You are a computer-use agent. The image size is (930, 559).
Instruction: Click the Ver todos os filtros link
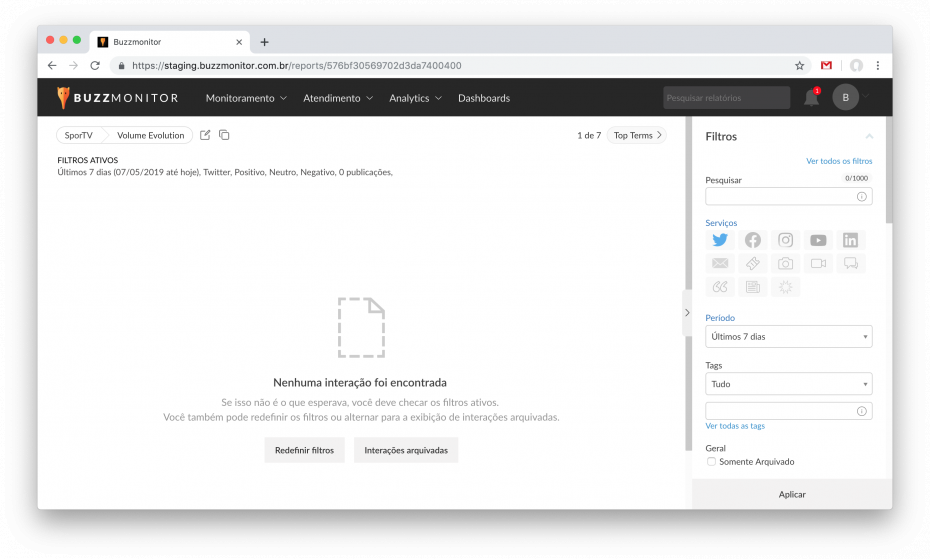pyautogui.click(x=839, y=161)
